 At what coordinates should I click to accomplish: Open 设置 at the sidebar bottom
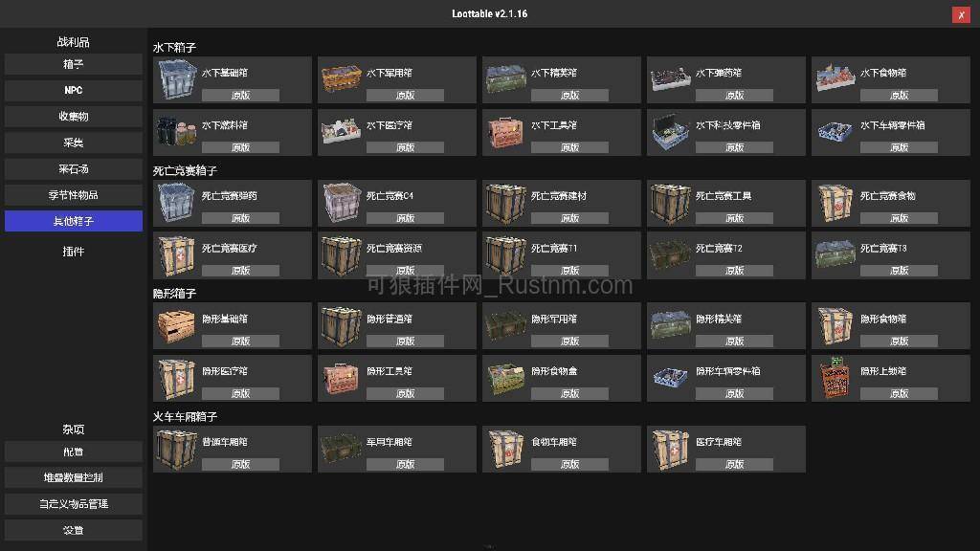72,529
